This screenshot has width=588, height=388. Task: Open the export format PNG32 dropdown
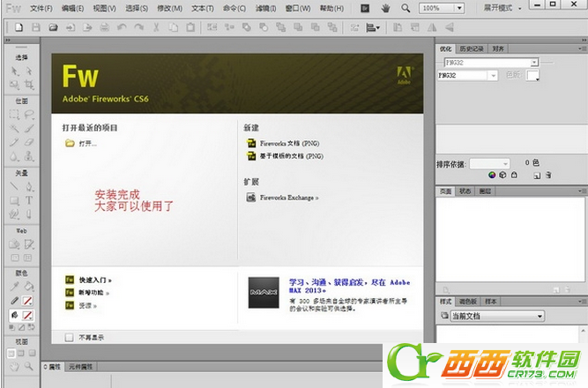click(494, 76)
